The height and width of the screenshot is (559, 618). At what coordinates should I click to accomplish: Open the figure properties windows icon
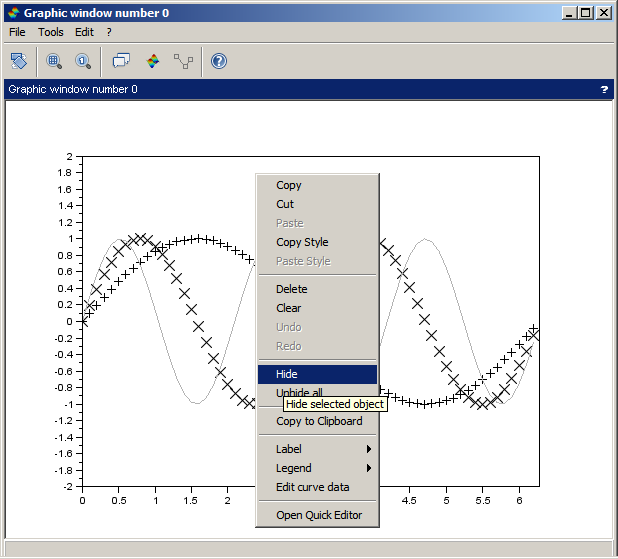pos(121,61)
